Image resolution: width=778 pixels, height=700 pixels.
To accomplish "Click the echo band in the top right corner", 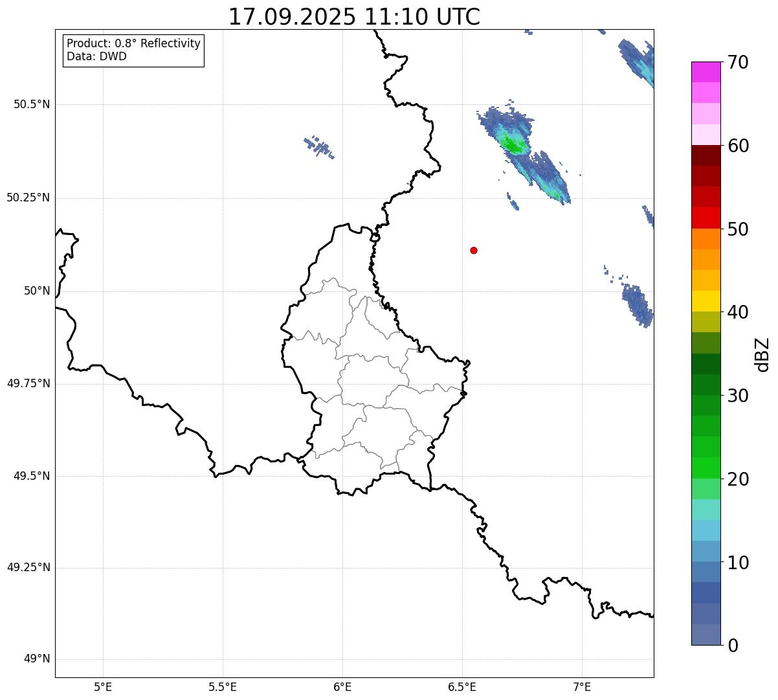I will [638, 62].
